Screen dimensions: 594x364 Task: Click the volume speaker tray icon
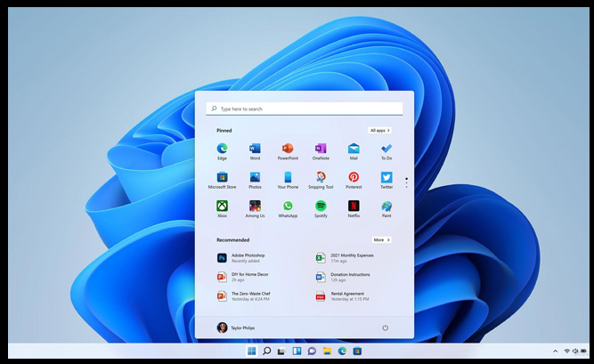pos(575,352)
